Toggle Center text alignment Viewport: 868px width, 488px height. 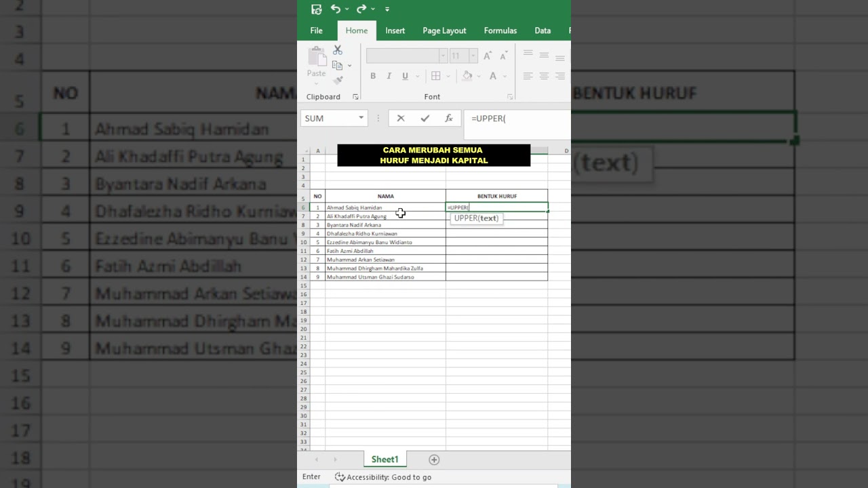(x=544, y=76)
